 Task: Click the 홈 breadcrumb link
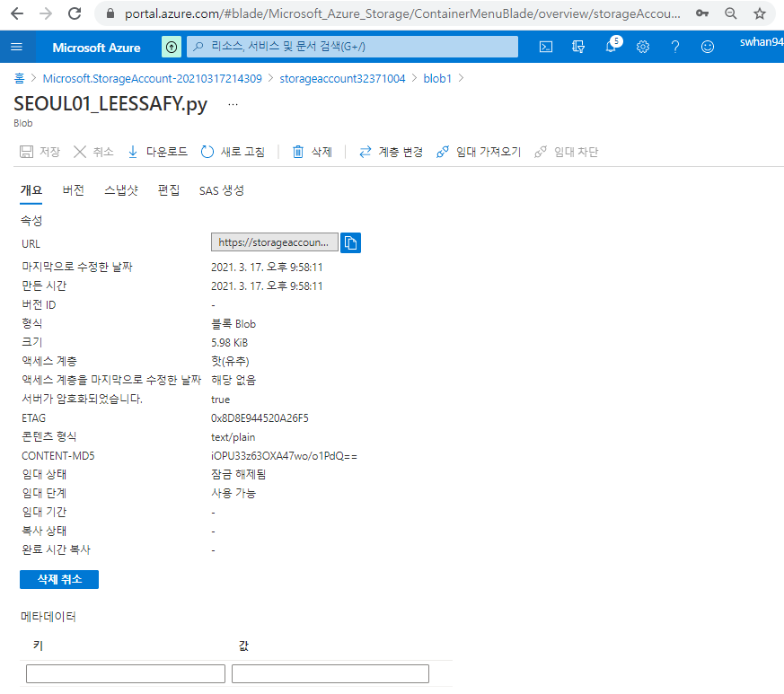[19, 78]
